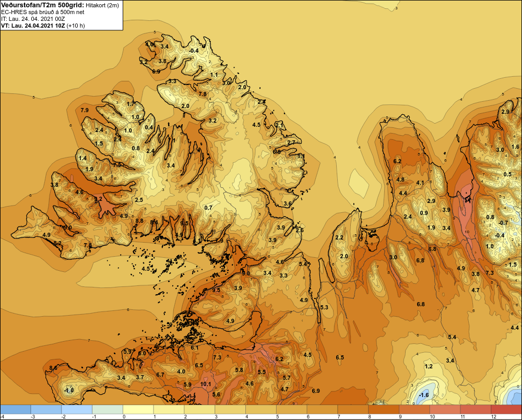Click the 'IT: Lau. 24. 04. 2021 00Z' line

click(x=33, y=19)
